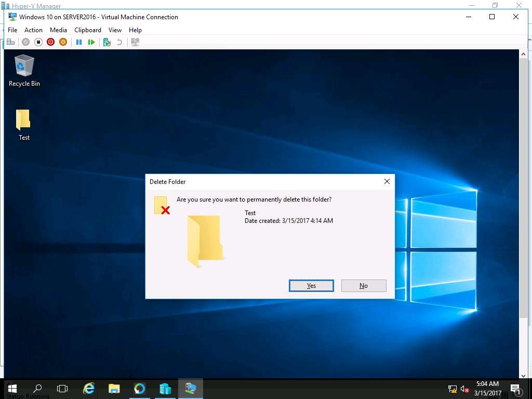
Task: Open the Action menu
Action: tap(33, 30)
